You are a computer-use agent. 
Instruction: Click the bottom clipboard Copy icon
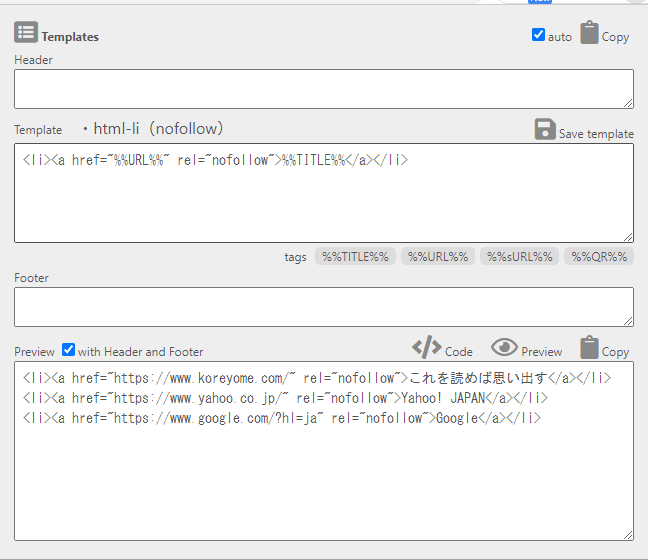(x=589, y=347)
